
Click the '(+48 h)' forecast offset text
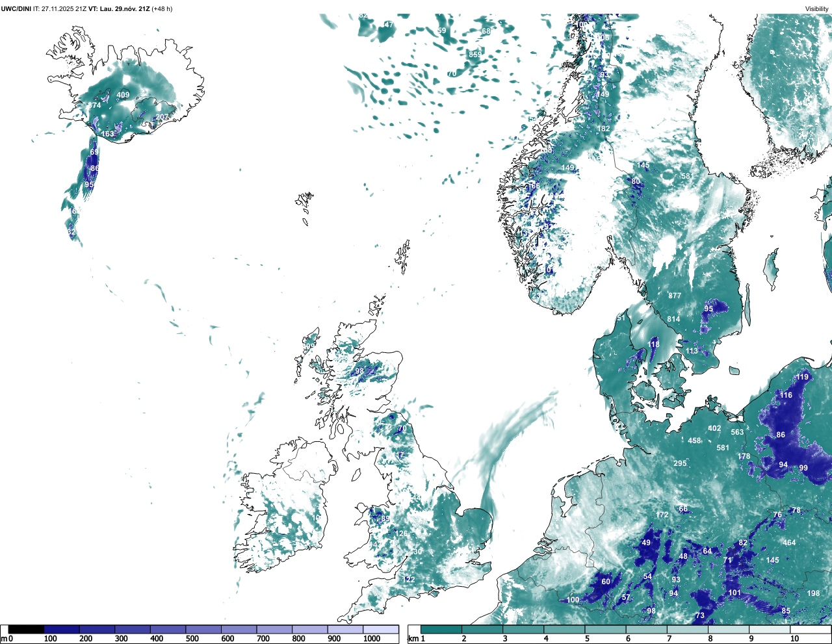click(162, 8)
